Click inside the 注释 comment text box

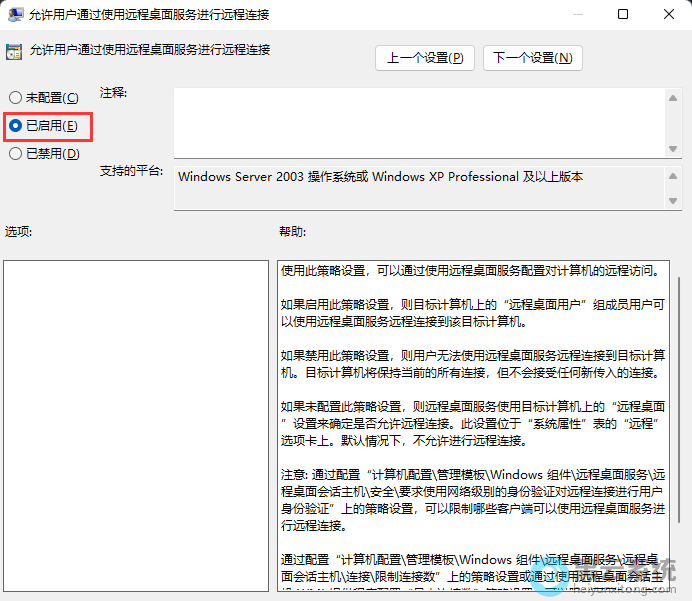point(420,122)
